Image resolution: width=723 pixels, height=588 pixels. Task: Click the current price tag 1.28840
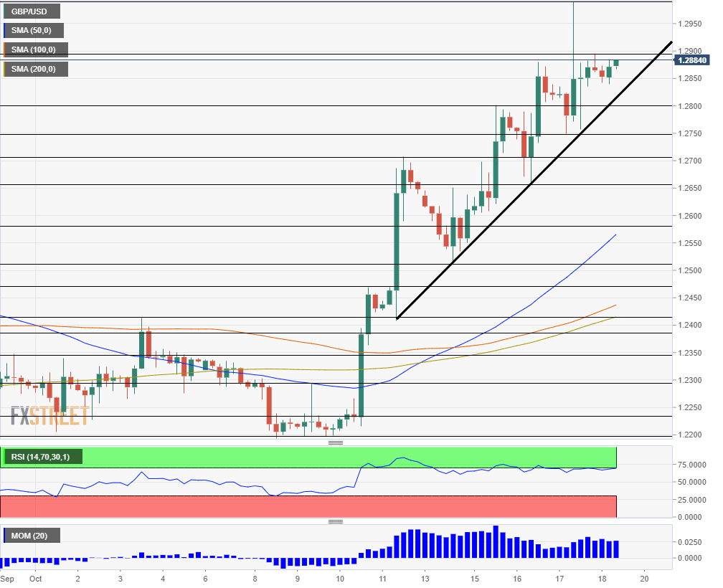691,60
